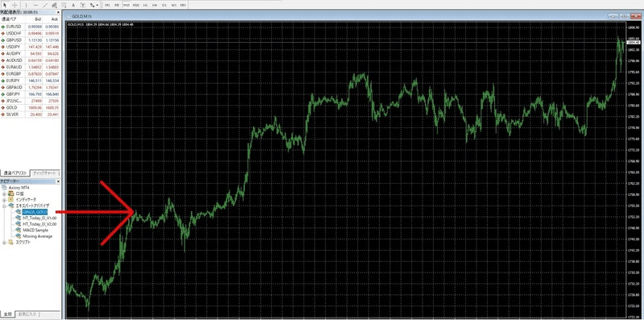Select EURUSD in Market Watch

pos(30,27)
